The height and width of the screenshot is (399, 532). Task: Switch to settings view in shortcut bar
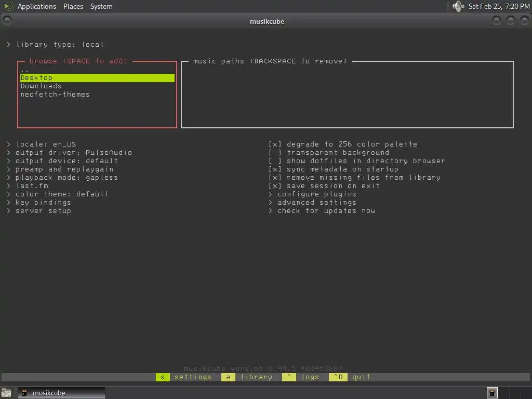(184, 377)
